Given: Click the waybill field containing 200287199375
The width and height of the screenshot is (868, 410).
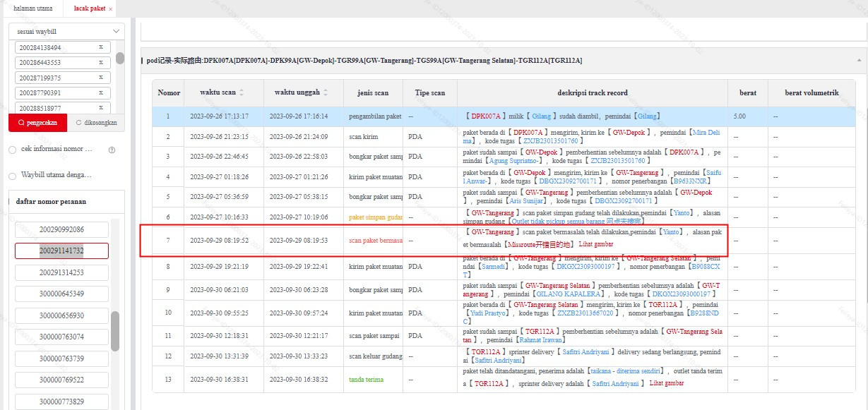Looking at the screenshot, I should [x=63, y=78].
